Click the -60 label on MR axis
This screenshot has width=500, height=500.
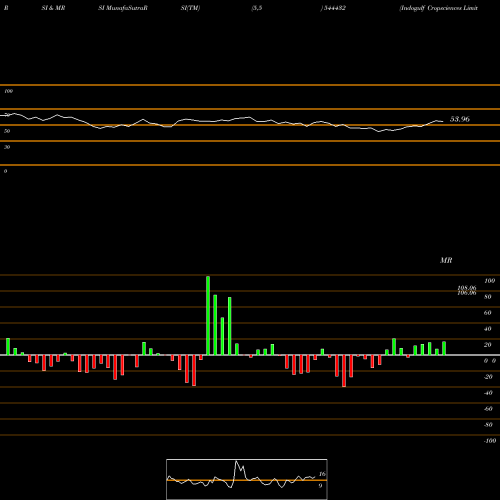coord(488,409)
